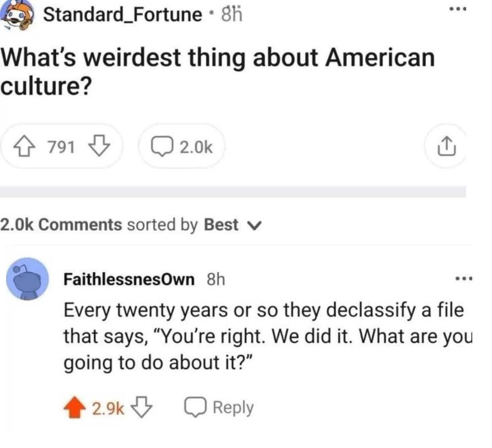Downvote the American culture post
The height and width of the screenshot is (448, 492).
pos(99,147)
